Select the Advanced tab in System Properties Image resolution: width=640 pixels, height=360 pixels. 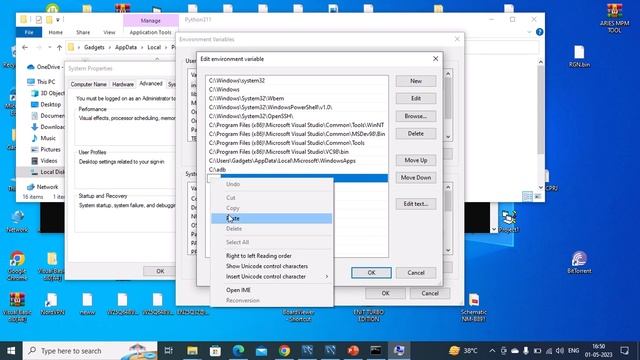click(x=151, y=83)
